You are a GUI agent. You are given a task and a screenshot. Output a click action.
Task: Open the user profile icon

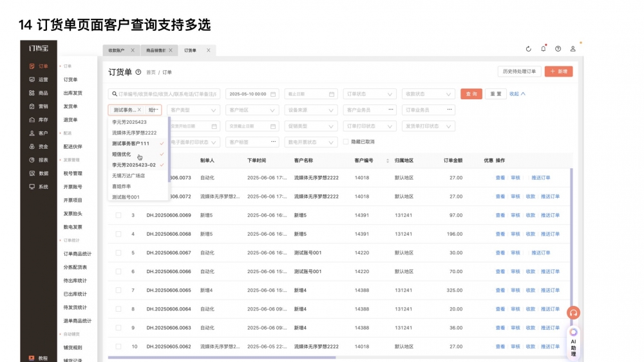(x=573, y=49)
